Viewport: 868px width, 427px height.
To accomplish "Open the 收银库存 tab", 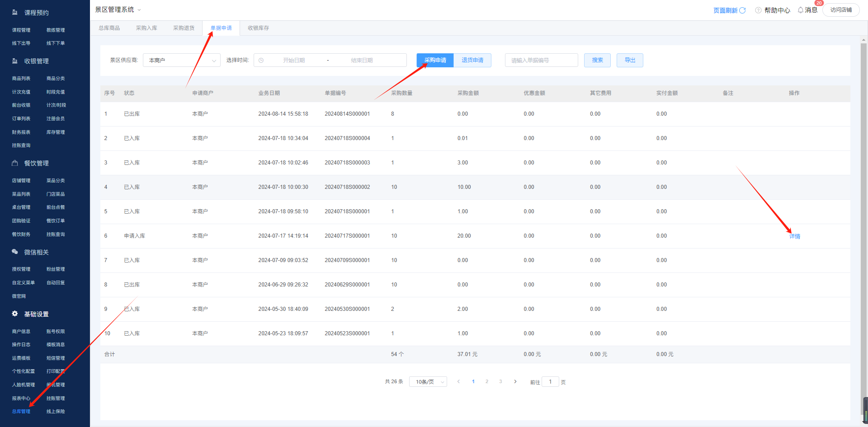I will coord(258,28).
